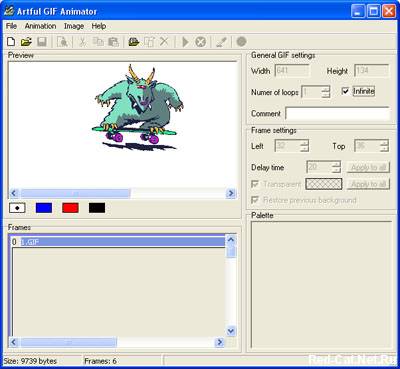Viewport: 400px width, 369px height.
Task: Open the Image menu
Action: pyautogui.click(x=74, y=26)
